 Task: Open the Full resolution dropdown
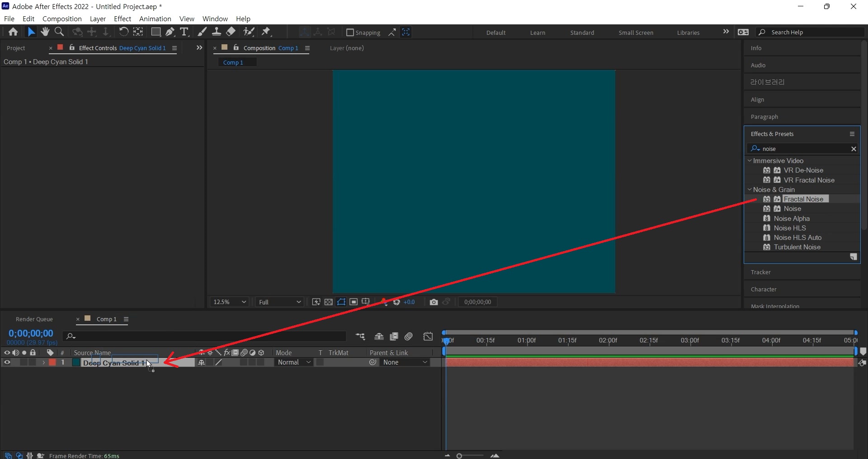click(280, 302)
